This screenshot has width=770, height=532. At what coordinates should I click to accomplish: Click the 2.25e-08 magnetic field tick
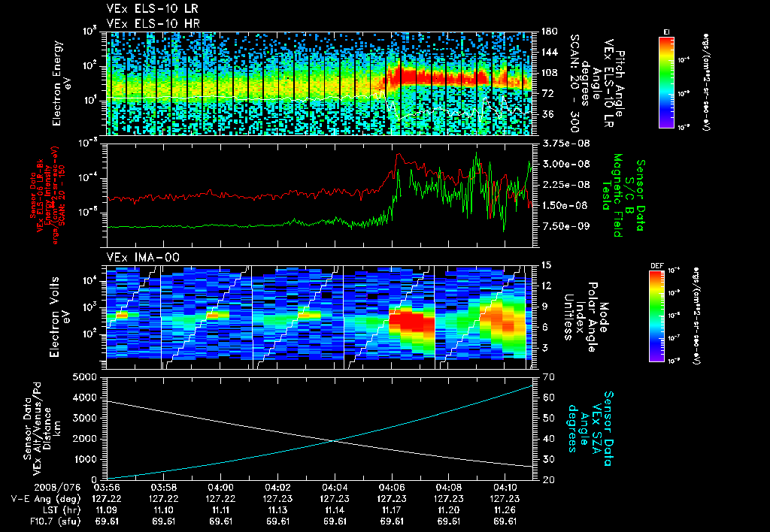click(565, 185)
